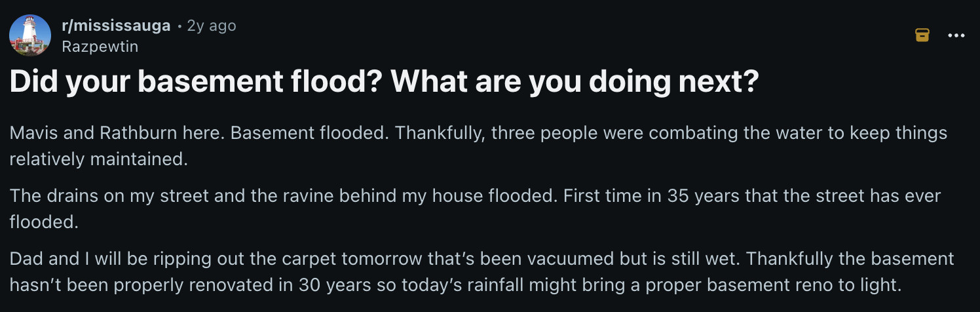The image size is (980, 312).
Task: Click the yellow archived post icon
Action: tap(922, 36)
